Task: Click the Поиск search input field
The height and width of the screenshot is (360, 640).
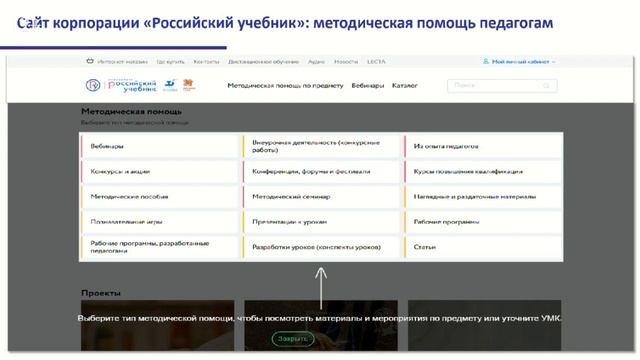Action: click(x=502, y=86)
